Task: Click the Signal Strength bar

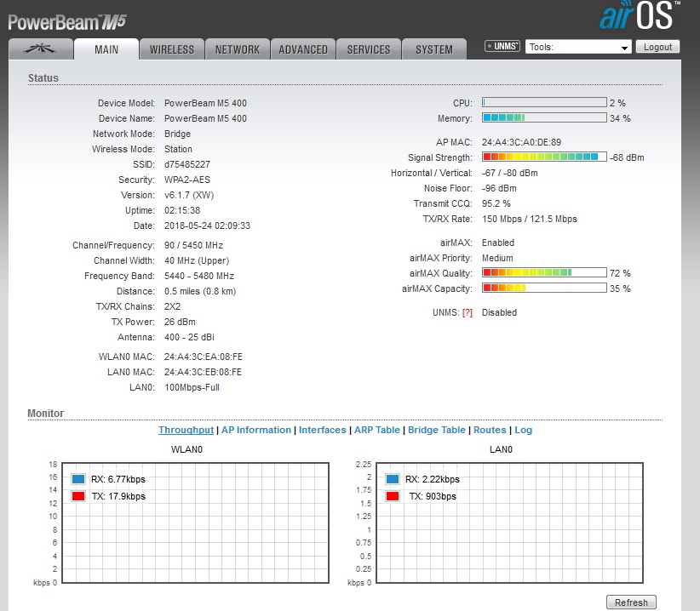Action: coord(544,157)
